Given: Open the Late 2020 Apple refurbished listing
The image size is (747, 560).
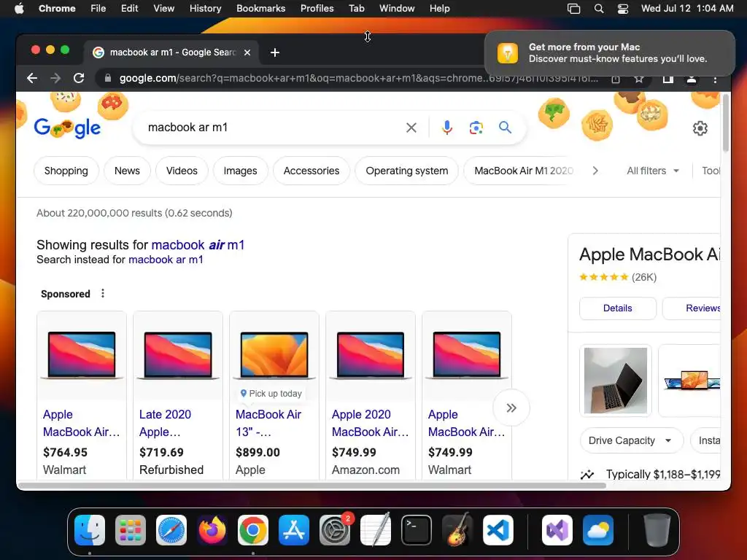Looking at the screenshot, I should tap(178, 395).
